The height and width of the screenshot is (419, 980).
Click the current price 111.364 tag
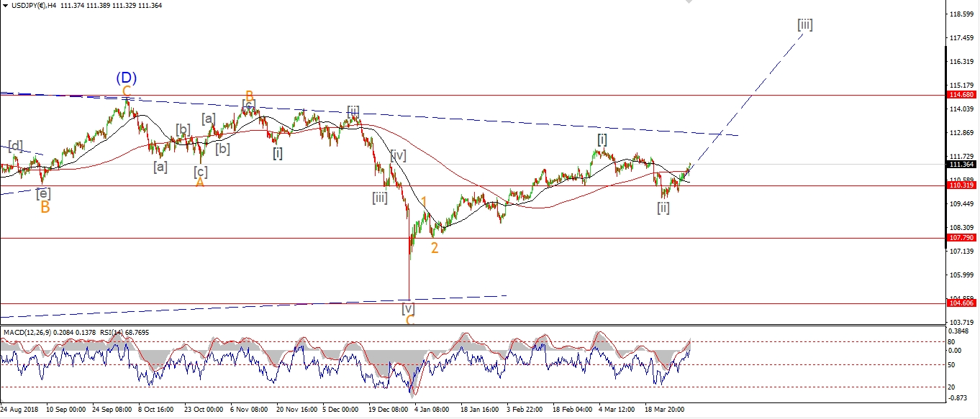tap(962, 165)
